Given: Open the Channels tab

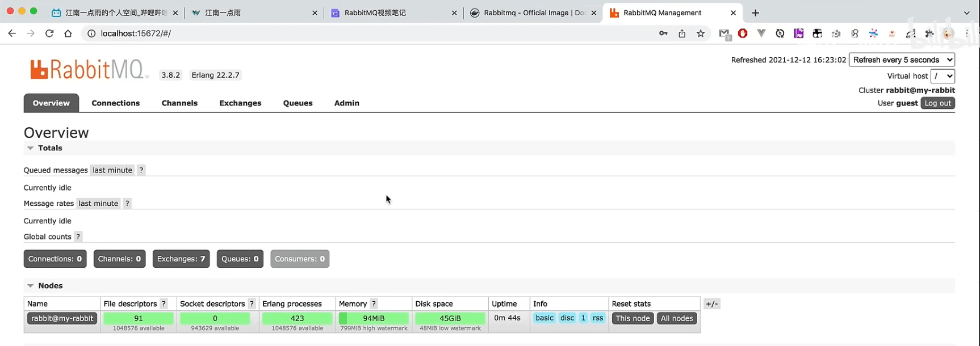Looking at the screenshot, I should 179,103.
